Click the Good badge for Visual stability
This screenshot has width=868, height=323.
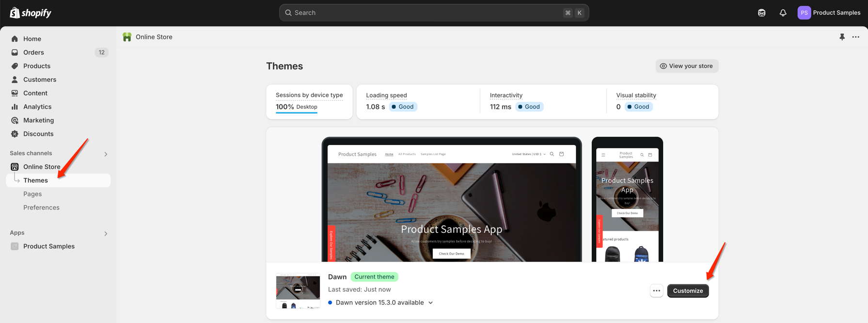(x=639, y=107)
